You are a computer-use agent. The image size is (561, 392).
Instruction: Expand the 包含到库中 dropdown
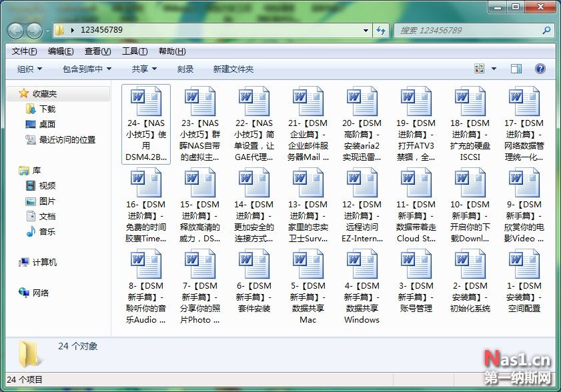(x=87, y=69)
